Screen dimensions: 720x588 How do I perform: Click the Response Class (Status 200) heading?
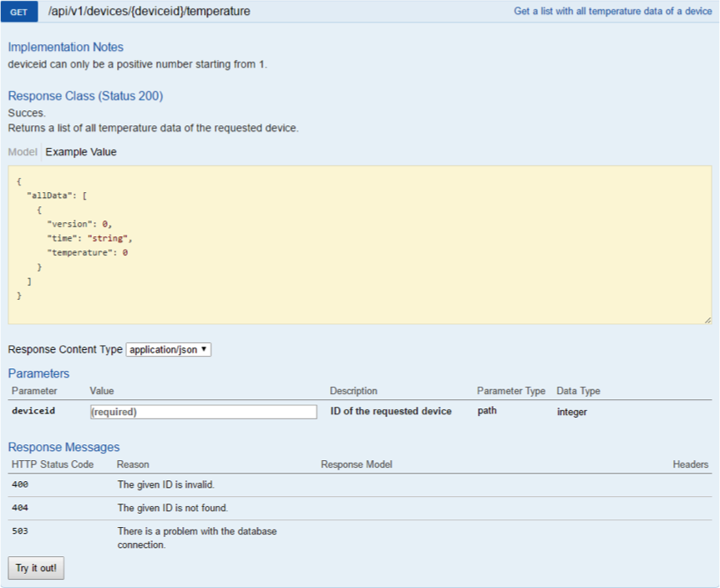pyautogui.click(x=85, y=96)
